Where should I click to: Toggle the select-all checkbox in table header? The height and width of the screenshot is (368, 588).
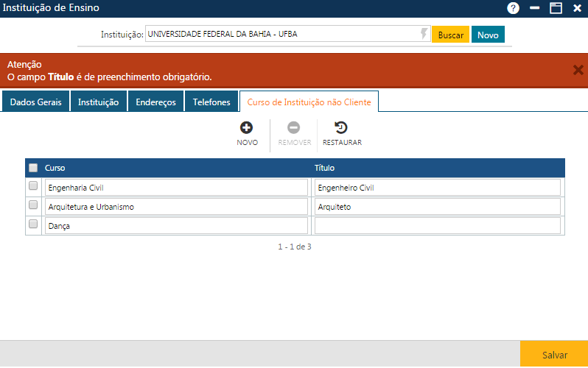[x=33, y=168]
